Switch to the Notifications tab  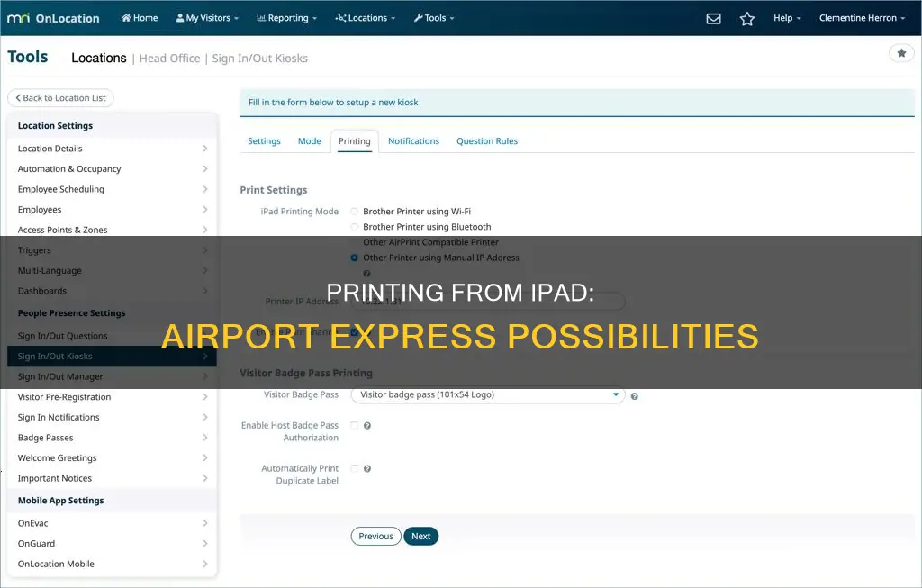[413, 141]
